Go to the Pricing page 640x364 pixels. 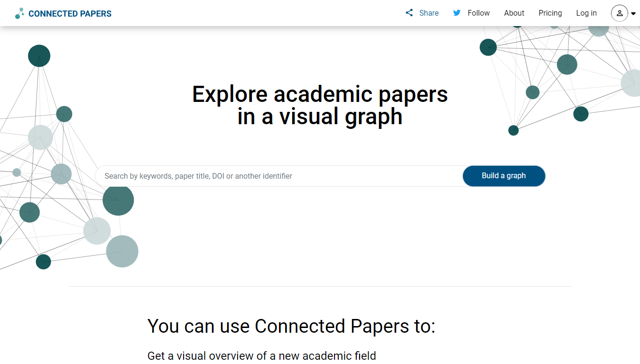[x=550, y=13]
